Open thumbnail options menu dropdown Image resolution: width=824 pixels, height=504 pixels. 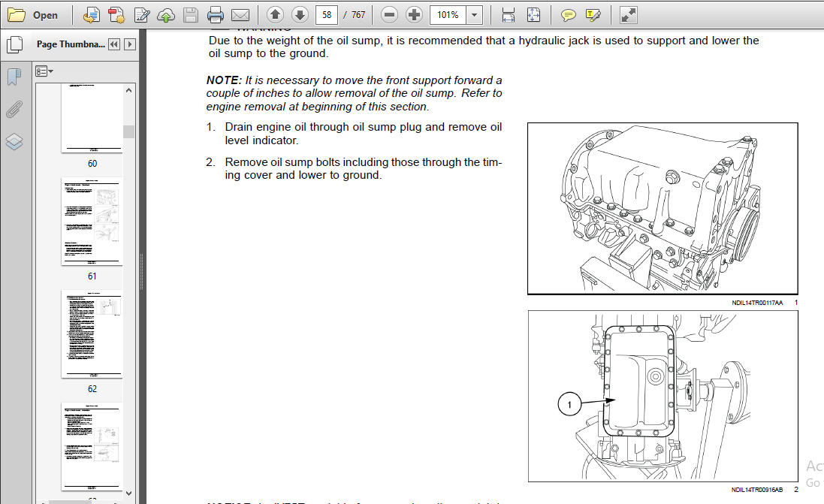(44, 71)
